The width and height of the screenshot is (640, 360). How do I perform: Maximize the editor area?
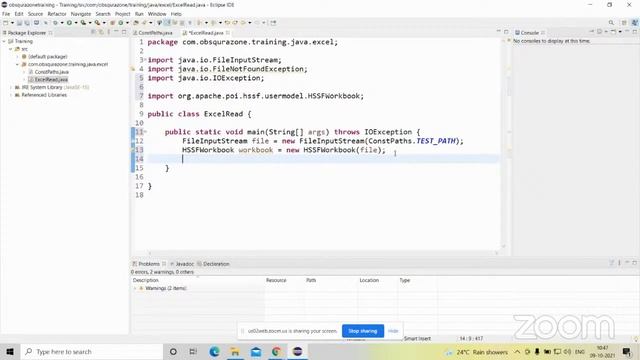point(506,32)
